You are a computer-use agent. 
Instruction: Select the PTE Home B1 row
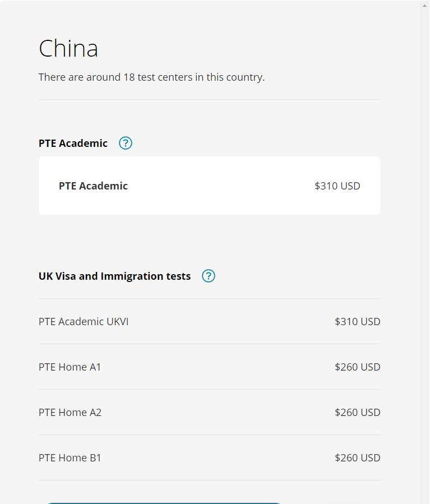point(210,457)
